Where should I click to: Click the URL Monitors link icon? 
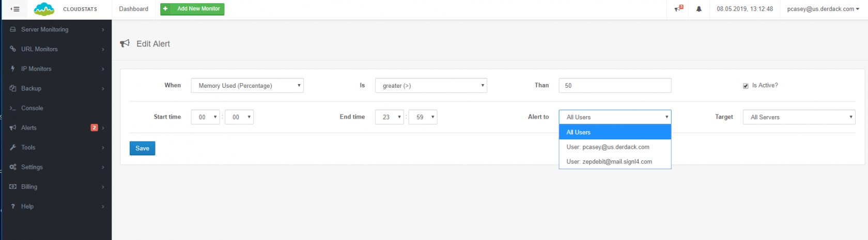coord(13,49)
